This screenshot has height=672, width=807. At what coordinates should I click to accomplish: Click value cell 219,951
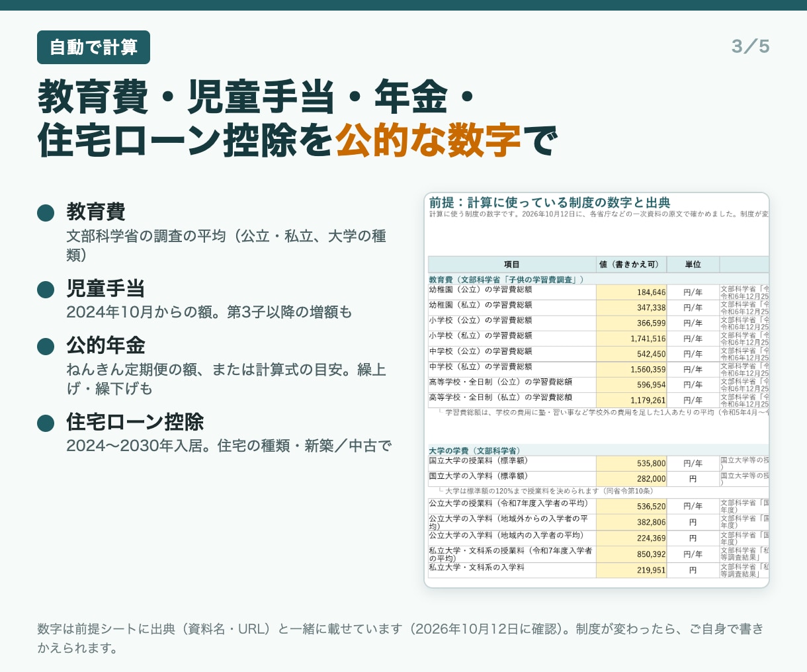[x=631, y=570]
